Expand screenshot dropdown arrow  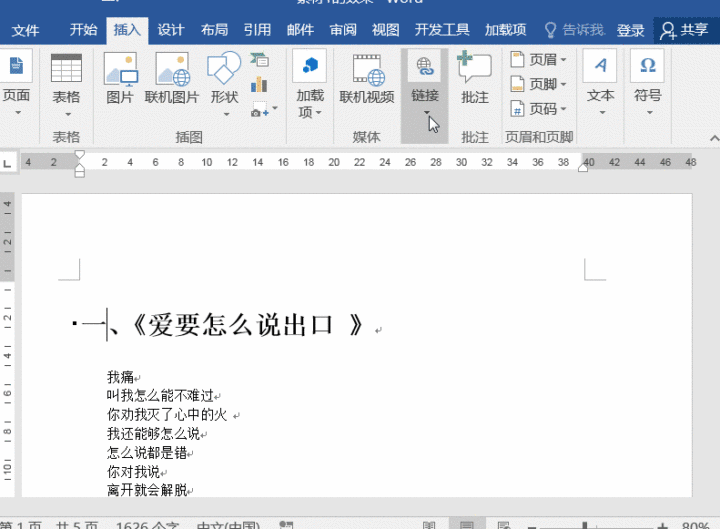275,109
